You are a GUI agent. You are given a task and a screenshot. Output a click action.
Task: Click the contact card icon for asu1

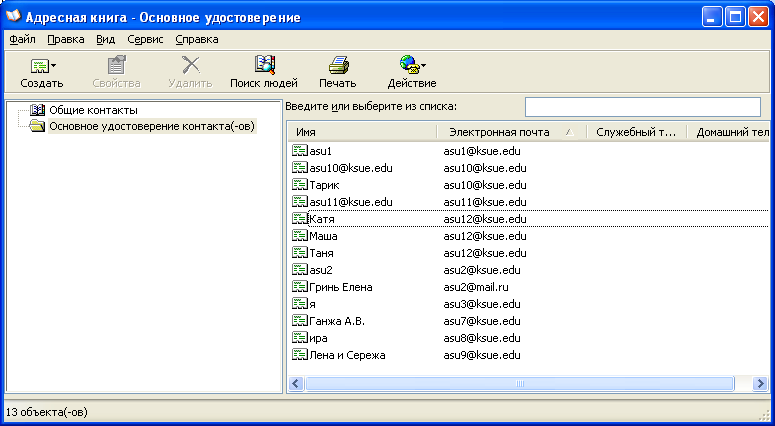300,151
